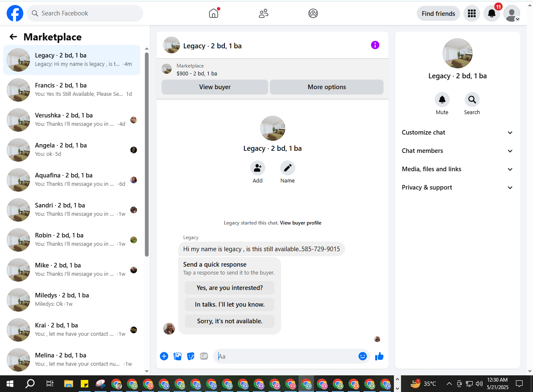Open File Explorer from taskbar

coord(69,384)
